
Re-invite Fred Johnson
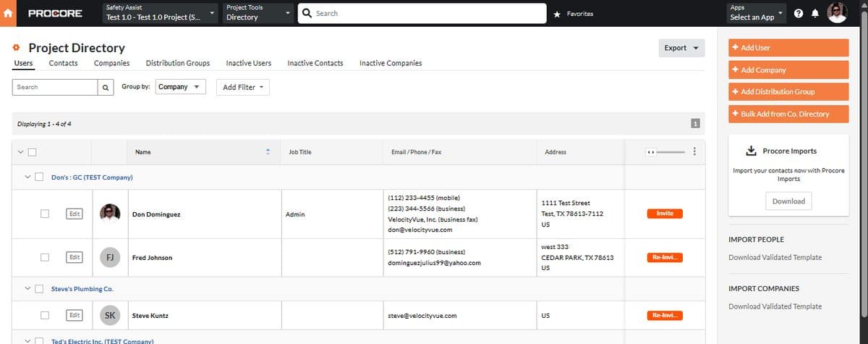pyautogui.click(x=665, y=257)
